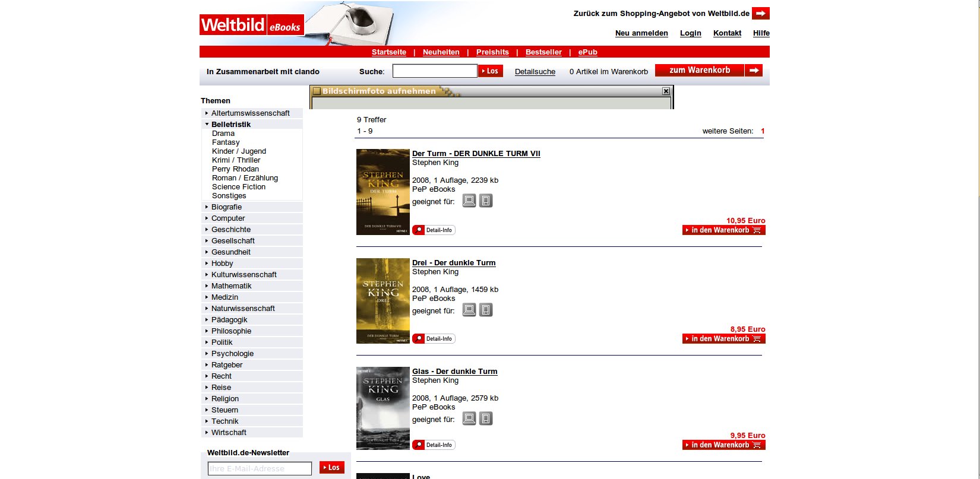Expand the Kulturwissenschaft category
980x479 pixels.
pos(207,274)
